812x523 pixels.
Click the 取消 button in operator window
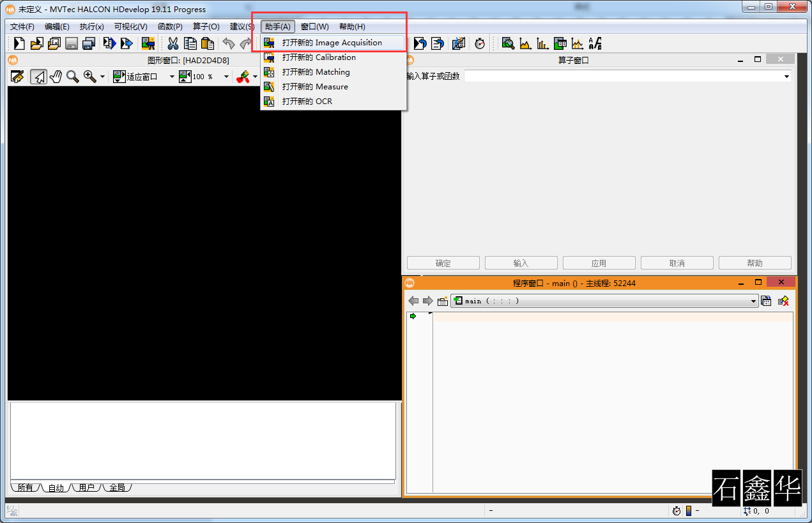[x=677, y=263]
